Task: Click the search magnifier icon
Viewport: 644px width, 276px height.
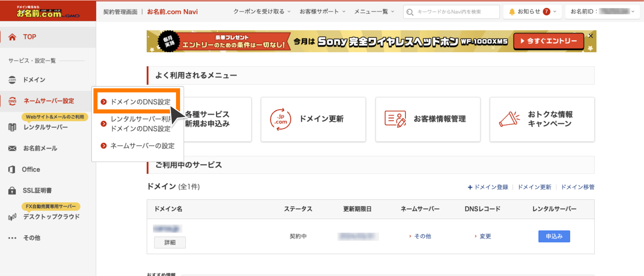Action: coord(410,12)
